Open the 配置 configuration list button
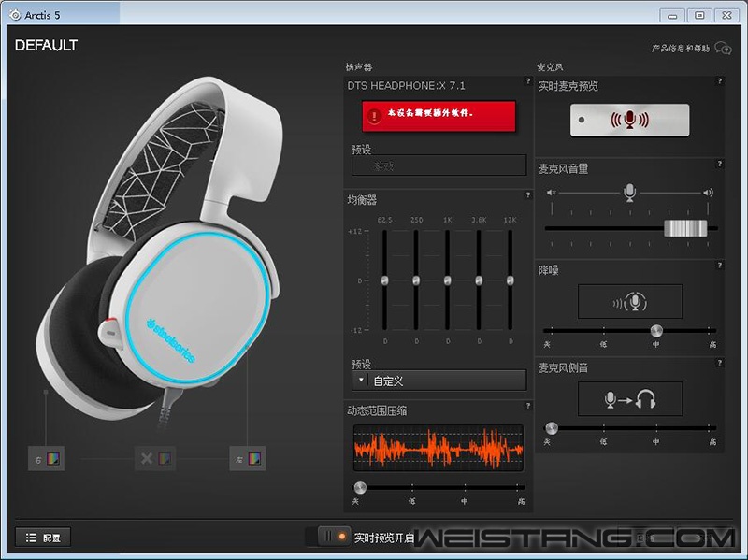 click(43, 538)
